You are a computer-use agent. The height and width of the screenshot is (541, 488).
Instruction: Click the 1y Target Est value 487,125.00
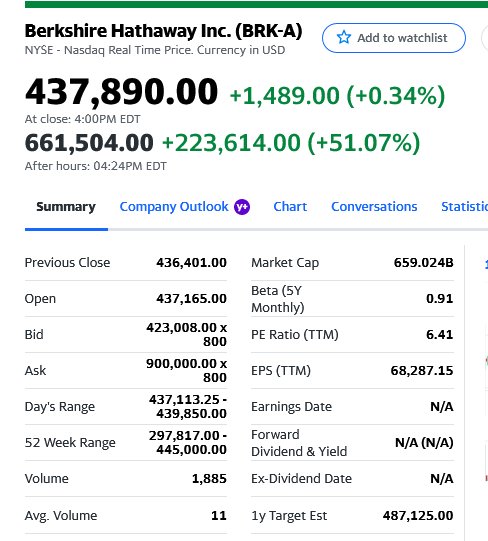coord(418,515)
